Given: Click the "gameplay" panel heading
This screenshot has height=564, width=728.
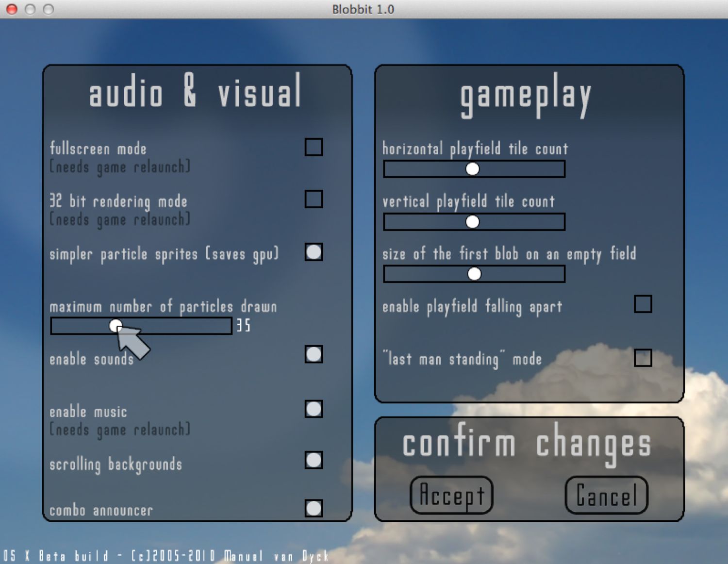Looking at the screenshot, I should [526, 96].
